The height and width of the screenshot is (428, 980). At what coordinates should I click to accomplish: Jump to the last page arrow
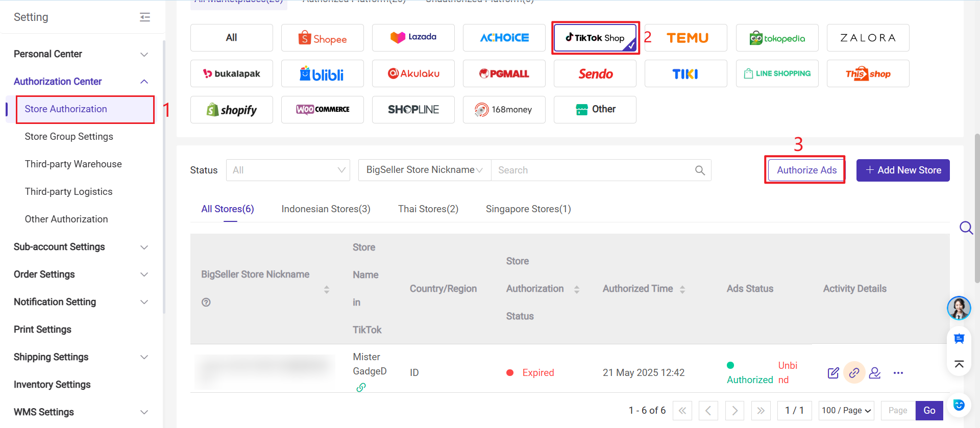761,411
